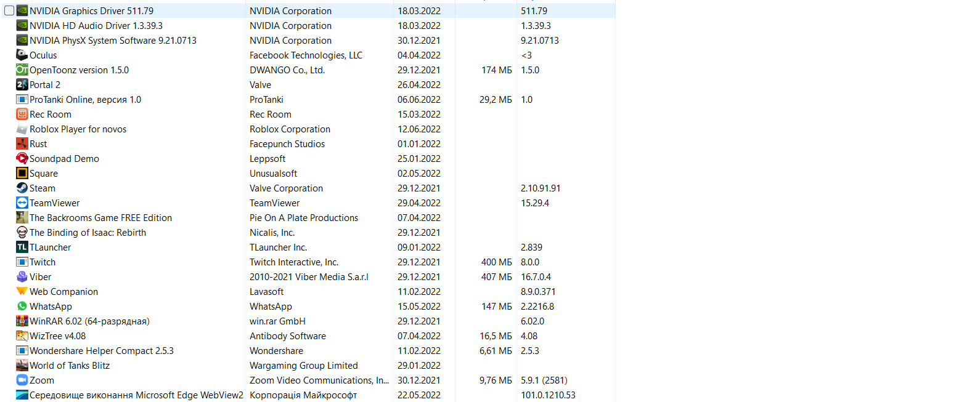Click publisher "Unusualsoft"
The height and width of the screenshot is (402, 980).
[x=274, y=174]
